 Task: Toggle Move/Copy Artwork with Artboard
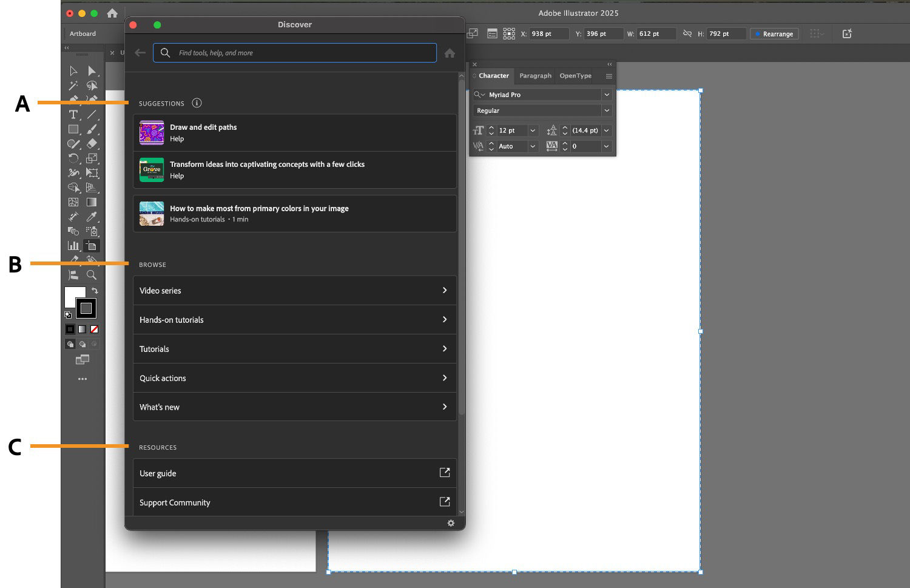click(x=473, y=33)
